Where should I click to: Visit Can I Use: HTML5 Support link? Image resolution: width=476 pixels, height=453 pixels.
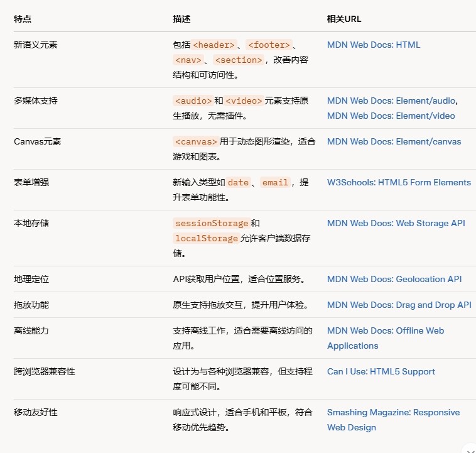point(381,371)
